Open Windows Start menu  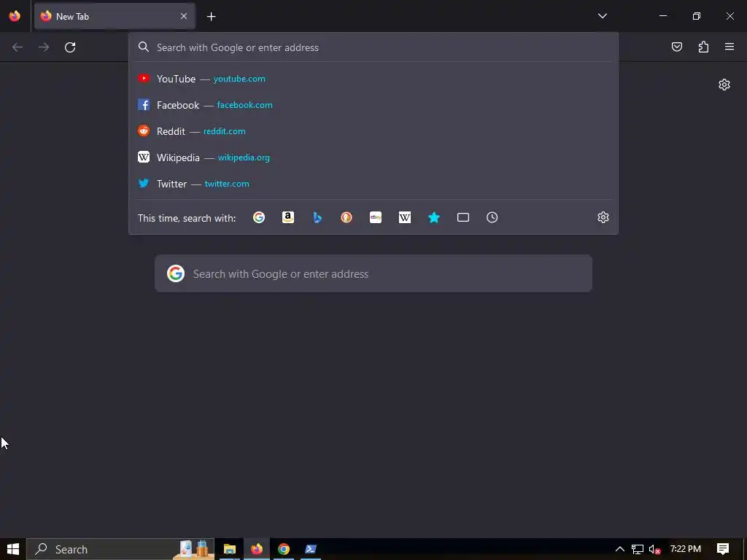tap(13, 549)
